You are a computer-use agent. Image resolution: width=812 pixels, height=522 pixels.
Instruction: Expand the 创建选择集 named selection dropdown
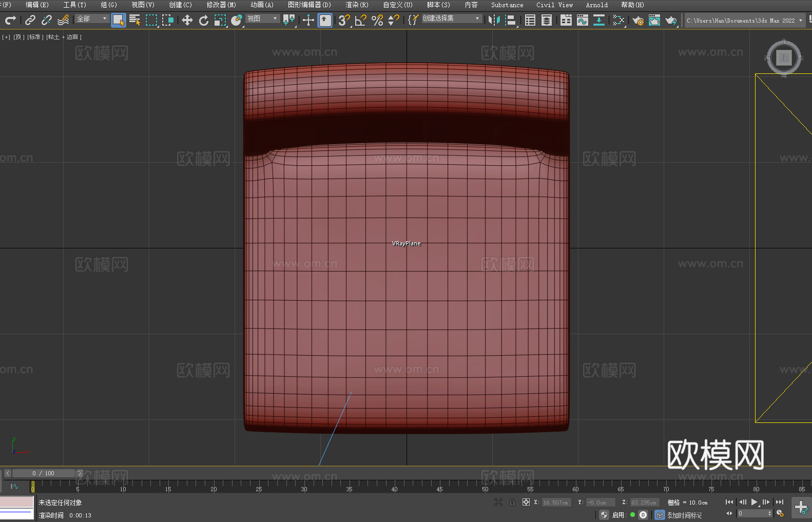452,18
